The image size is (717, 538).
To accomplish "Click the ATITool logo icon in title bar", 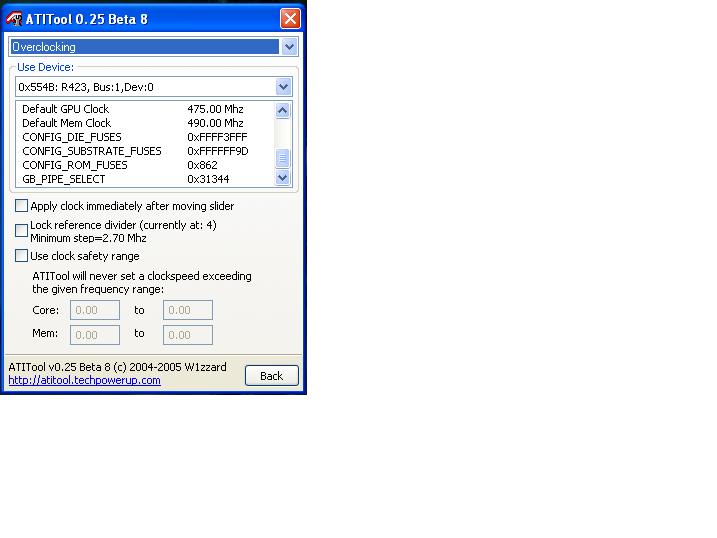I will (14, 19).
